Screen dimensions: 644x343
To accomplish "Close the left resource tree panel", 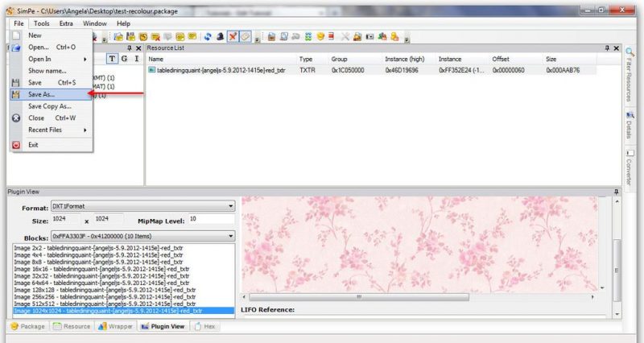I will [138, 48].
